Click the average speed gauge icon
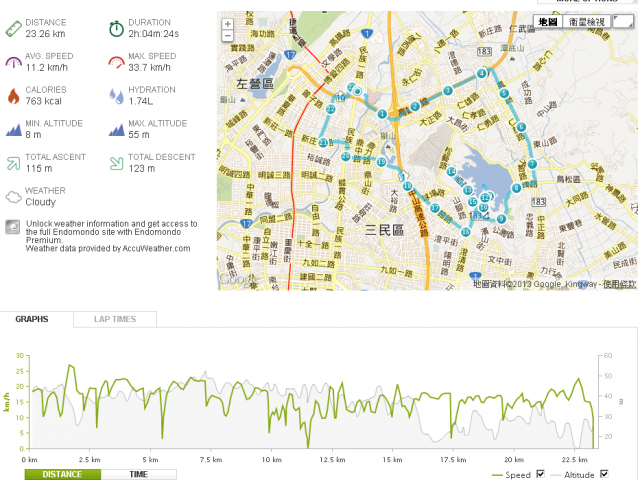 pos(13,62)
